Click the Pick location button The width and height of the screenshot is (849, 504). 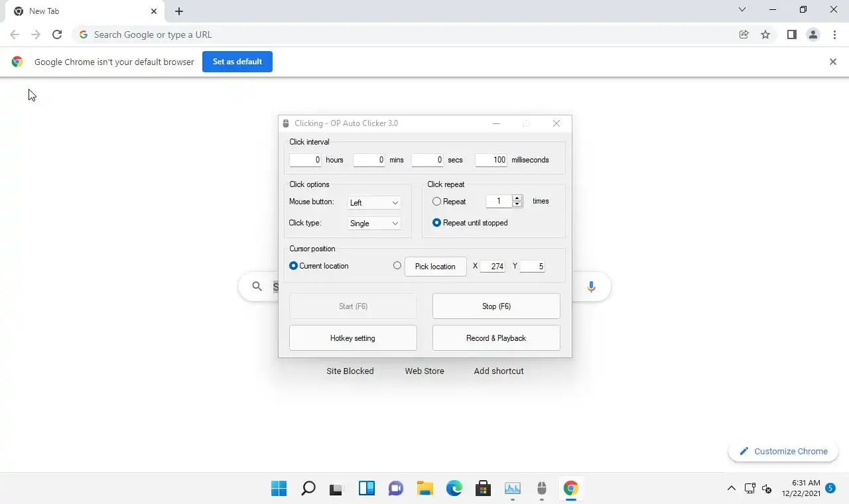point(435,267)
